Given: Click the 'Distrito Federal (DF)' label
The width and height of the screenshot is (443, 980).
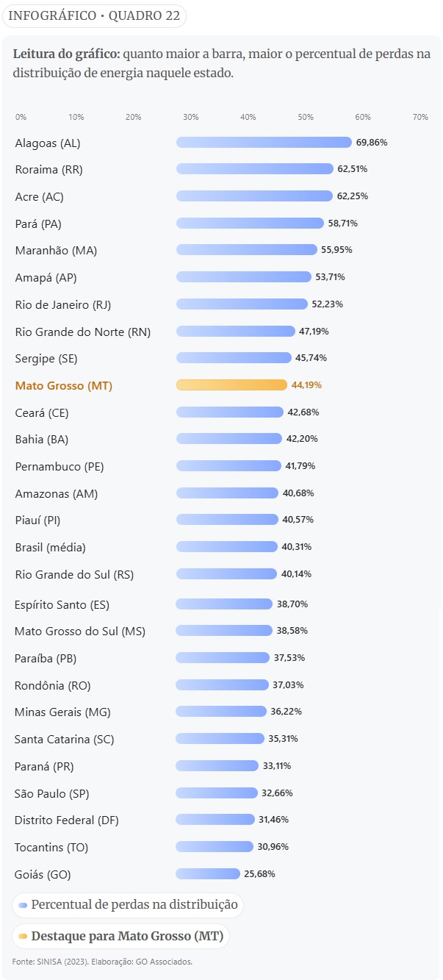Looking at the screenshot, I should click(66, 820).
